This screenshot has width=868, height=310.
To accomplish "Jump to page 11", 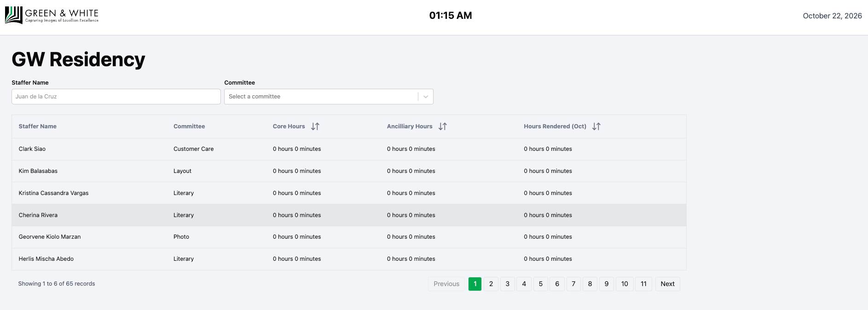I will [644, 284].
